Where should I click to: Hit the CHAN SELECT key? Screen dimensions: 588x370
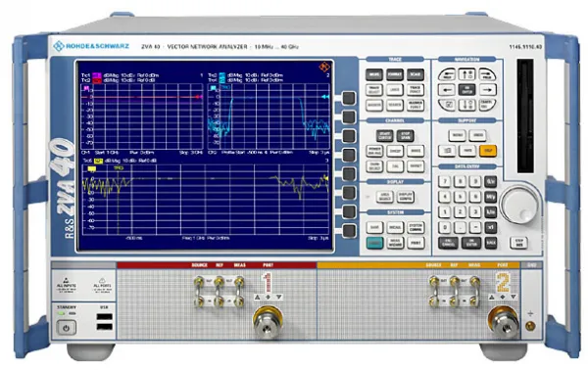tap(374, 165)
